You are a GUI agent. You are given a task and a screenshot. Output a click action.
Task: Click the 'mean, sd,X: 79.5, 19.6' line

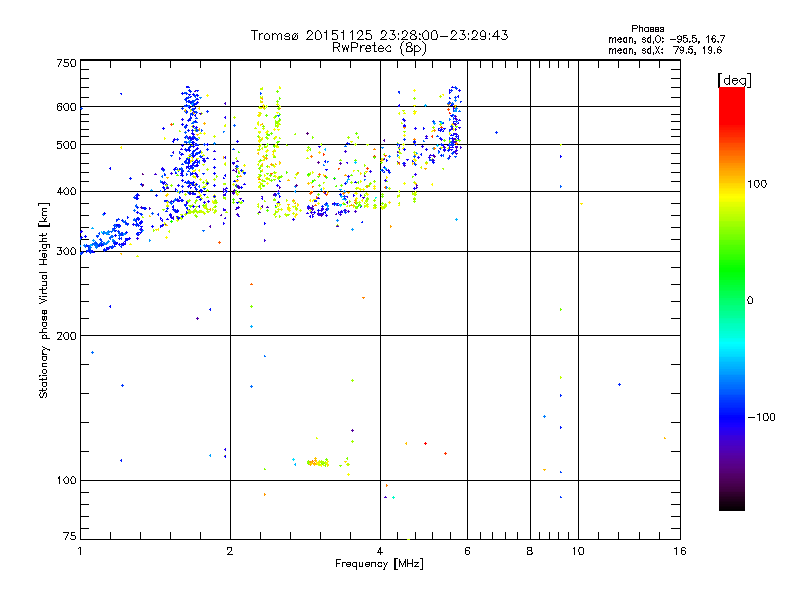[x=665, y=50]
